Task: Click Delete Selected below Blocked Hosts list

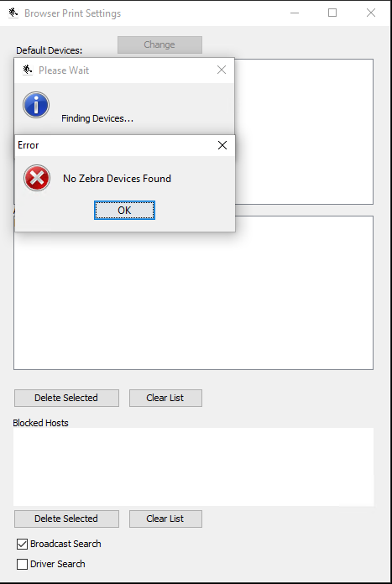Action: [66, 519]
